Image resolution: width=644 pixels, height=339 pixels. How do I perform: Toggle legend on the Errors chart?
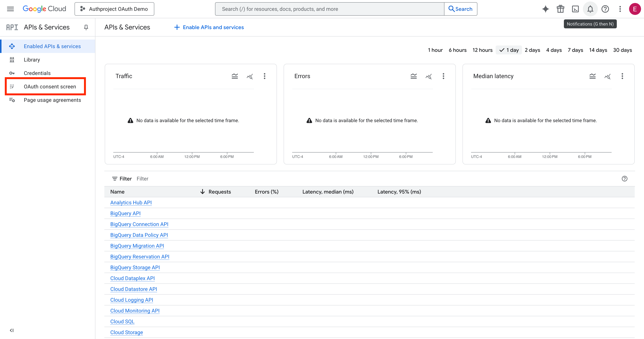tap(414, 76)
